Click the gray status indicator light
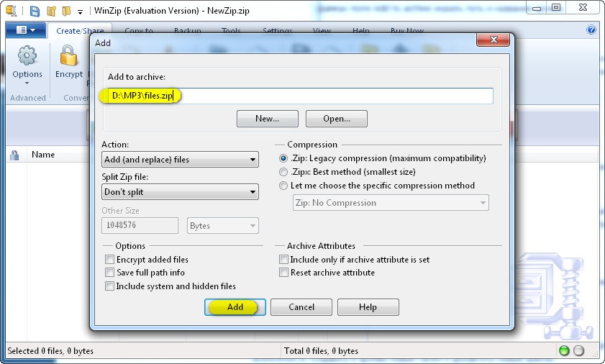 point(578,350)
